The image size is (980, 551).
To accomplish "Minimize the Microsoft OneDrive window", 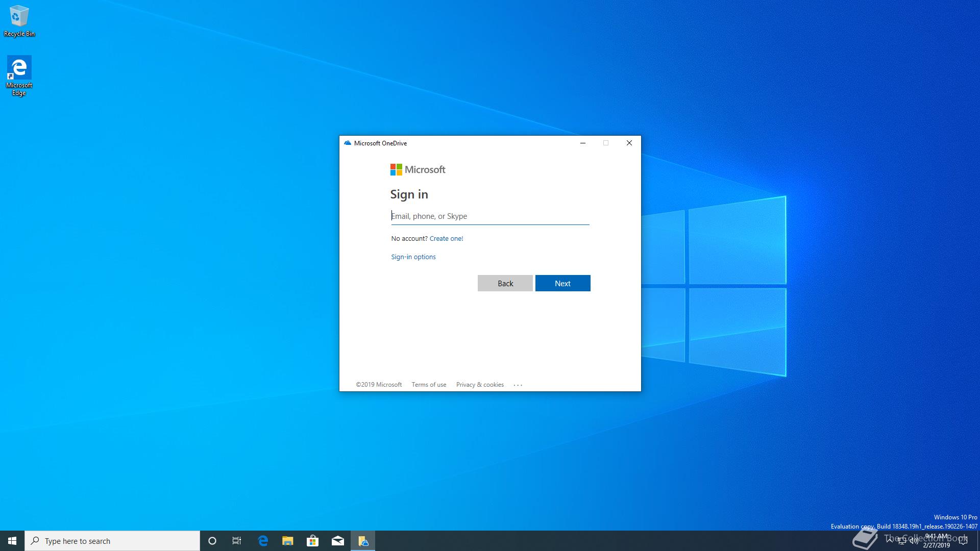I will pos(582,143).
